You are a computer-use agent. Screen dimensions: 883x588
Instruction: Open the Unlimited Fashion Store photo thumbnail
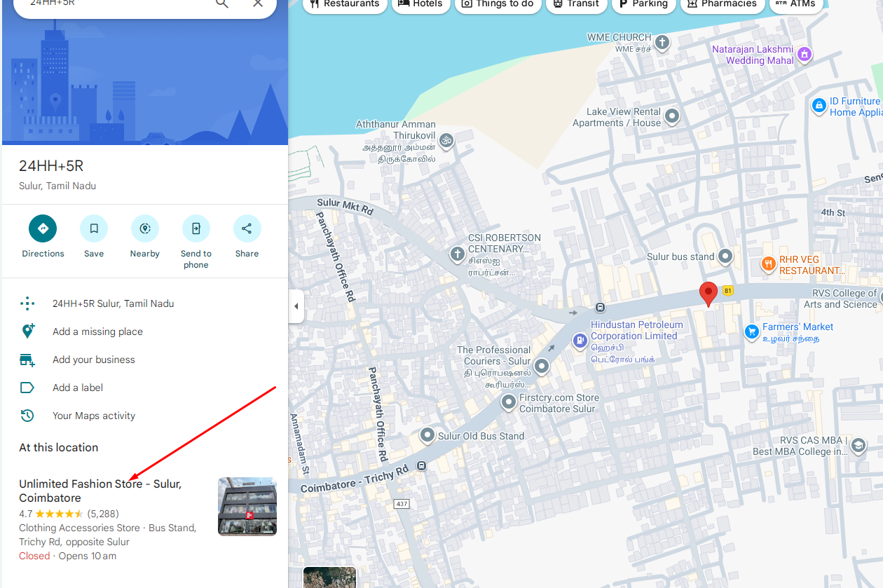point(247,507)
